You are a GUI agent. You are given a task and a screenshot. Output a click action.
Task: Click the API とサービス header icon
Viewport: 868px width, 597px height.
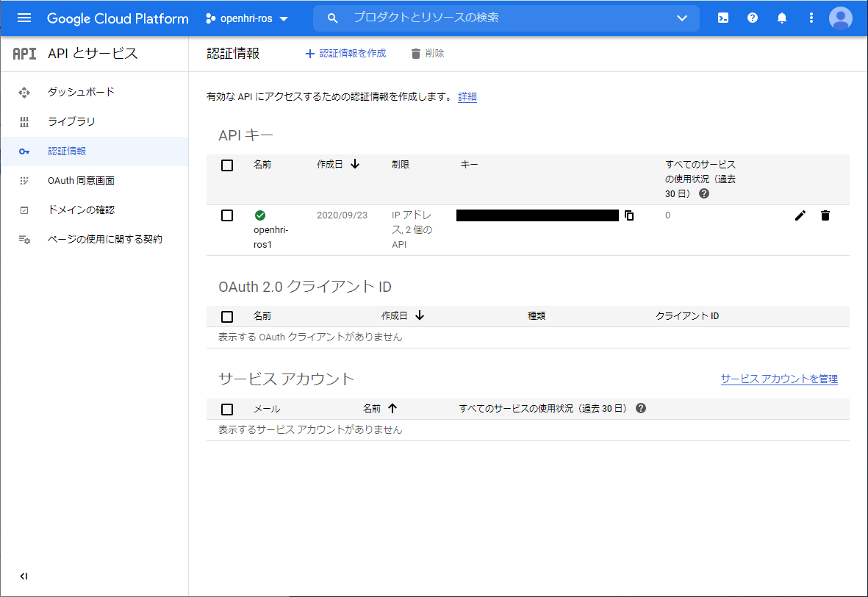click(x=24, y=54)
